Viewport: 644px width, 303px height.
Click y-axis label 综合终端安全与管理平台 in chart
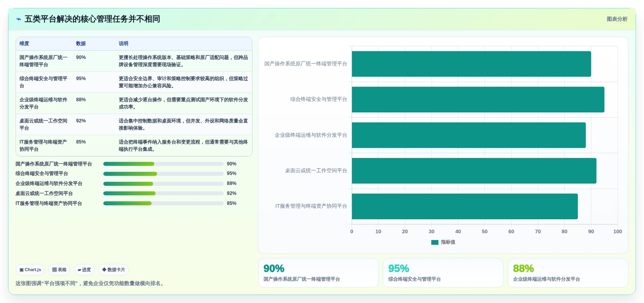pos(319,99)
